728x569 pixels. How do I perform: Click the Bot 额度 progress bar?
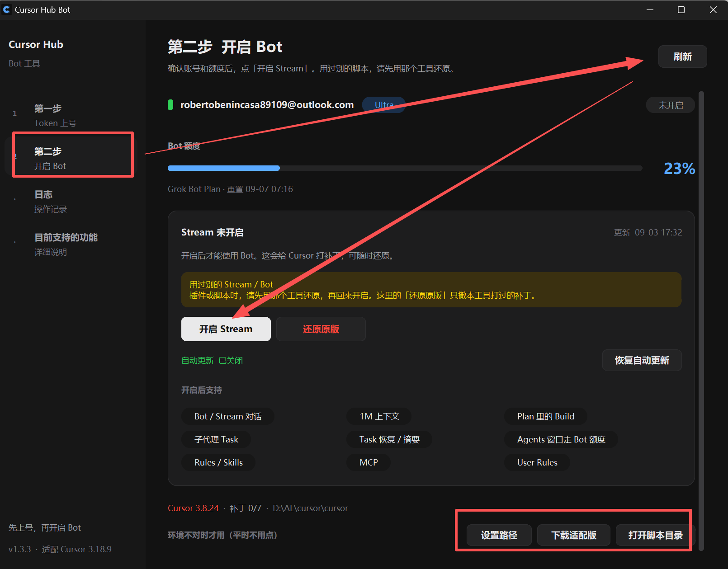(x=405, y=168)
